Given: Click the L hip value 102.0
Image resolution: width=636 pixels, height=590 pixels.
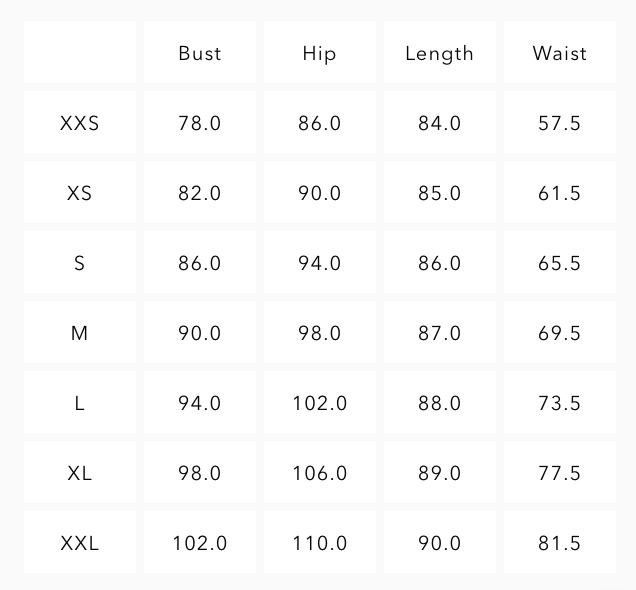Looking at the screenshot, I should point(320,403).
